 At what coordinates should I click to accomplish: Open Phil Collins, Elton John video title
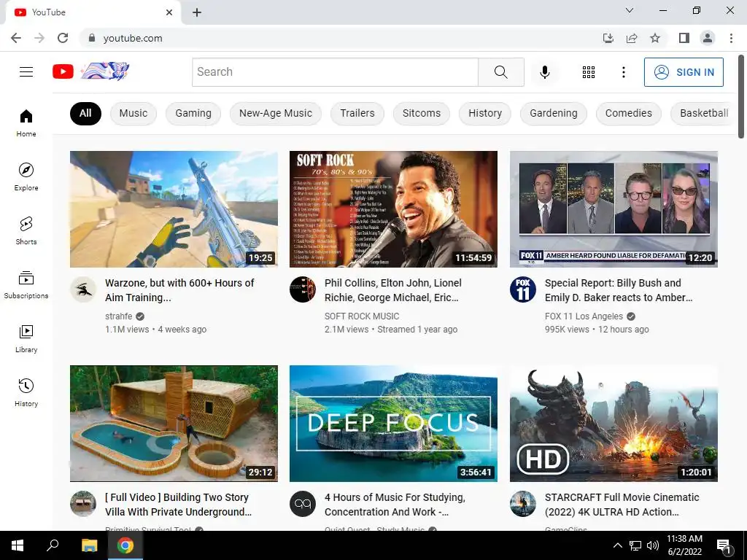393,290
